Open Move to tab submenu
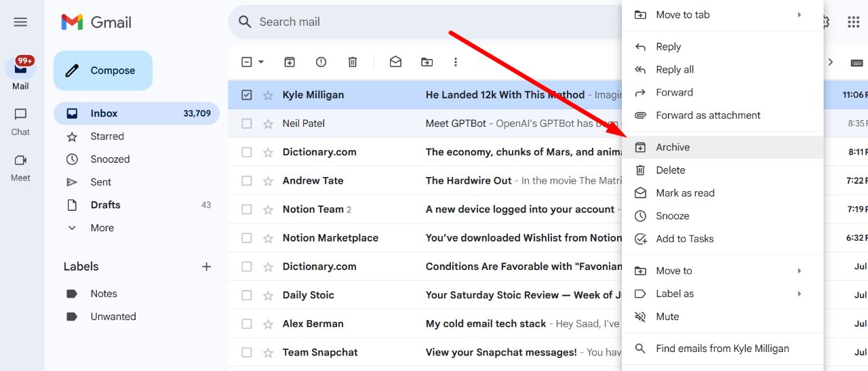 pos(723,15)
